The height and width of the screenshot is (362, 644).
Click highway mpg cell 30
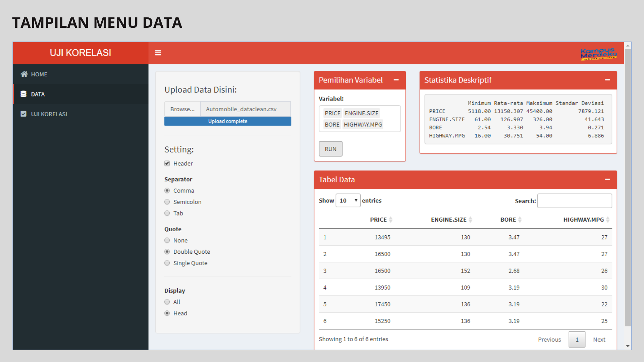click(604, 288)
